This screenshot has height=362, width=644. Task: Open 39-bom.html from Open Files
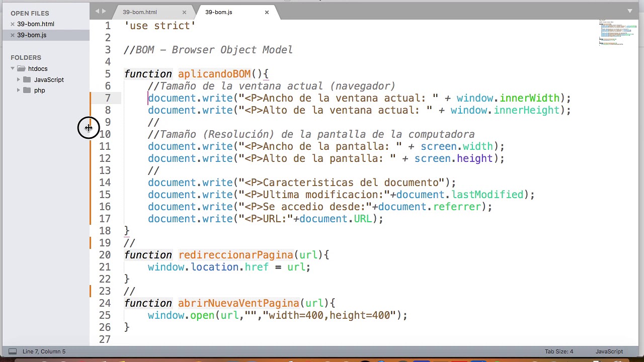[x=36, y=24]
